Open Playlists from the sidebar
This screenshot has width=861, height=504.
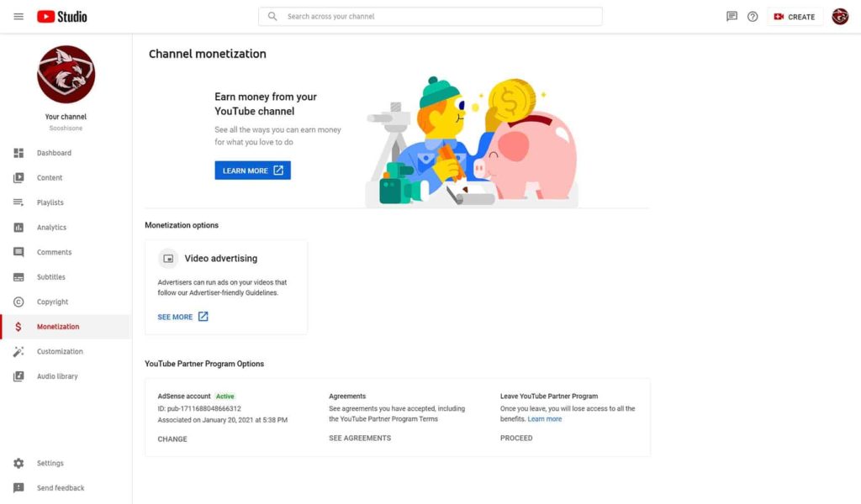point(50,202)
